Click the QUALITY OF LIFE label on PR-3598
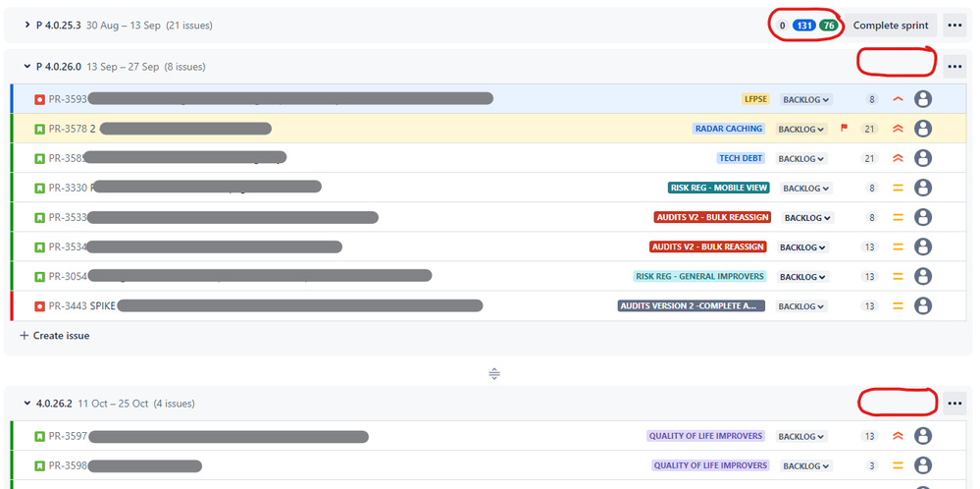980x489 pixels. click(x=710, y=465)
